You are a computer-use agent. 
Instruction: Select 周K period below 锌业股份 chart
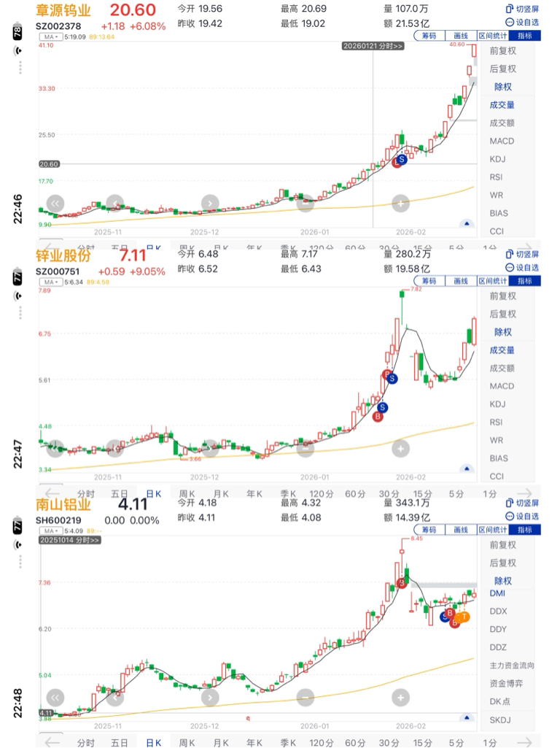point(187,494)
